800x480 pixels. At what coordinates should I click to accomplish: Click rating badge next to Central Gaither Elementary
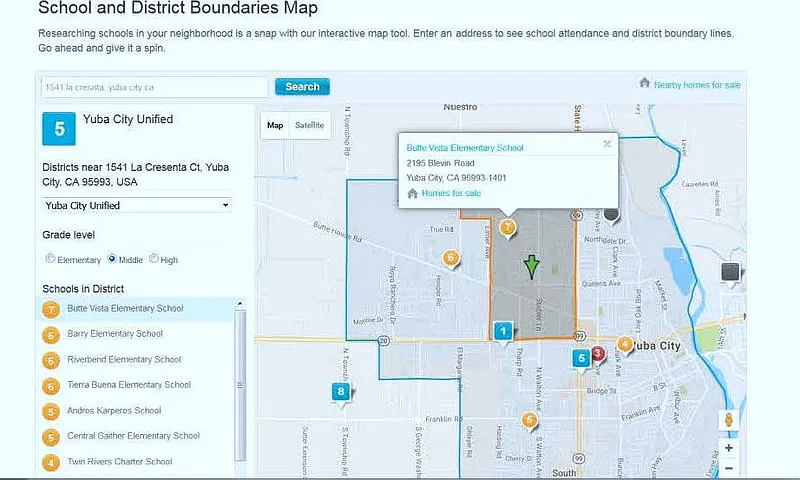51,437
